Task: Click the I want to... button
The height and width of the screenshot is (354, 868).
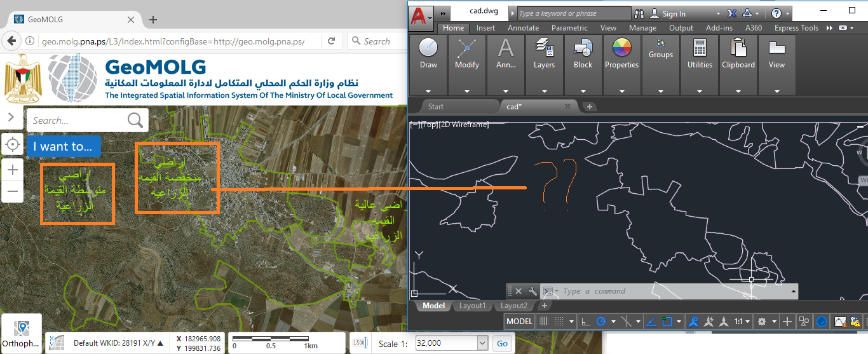Action: point(63,146)
